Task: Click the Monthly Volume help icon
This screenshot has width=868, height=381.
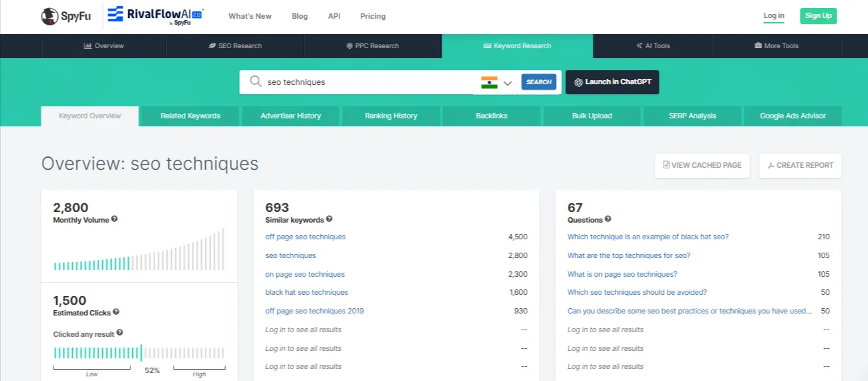Action: [114, 219]
